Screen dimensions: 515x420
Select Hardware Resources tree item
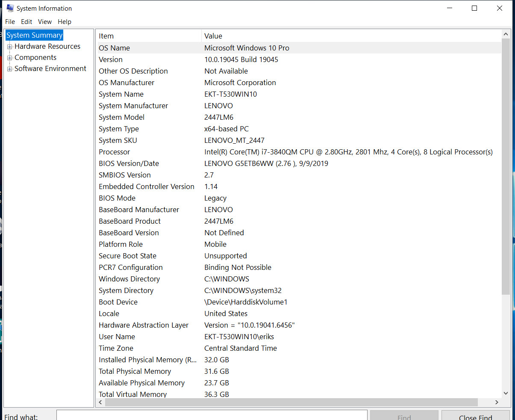click(x=47, y=46)
